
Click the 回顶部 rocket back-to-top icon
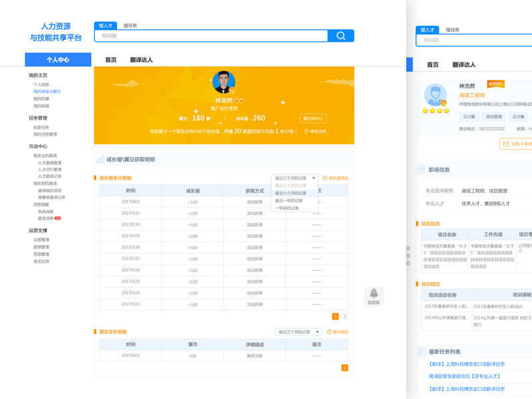[x=374, y=296]
